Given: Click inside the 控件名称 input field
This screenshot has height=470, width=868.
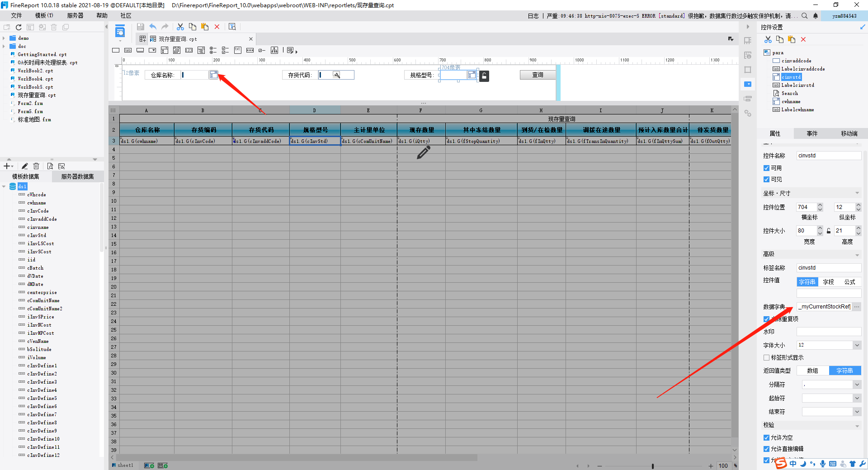Looking at the screenshot, I should pyautogui.click(x=829, y=156).
